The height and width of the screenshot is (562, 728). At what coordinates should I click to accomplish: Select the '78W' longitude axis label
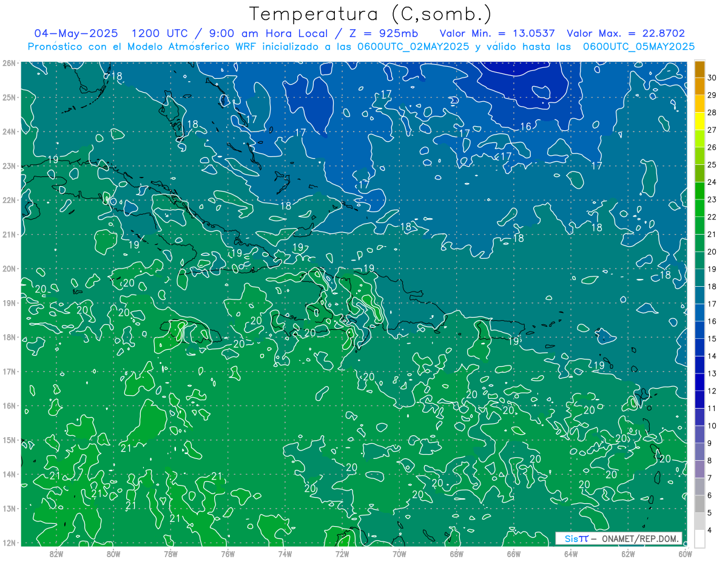170,554
